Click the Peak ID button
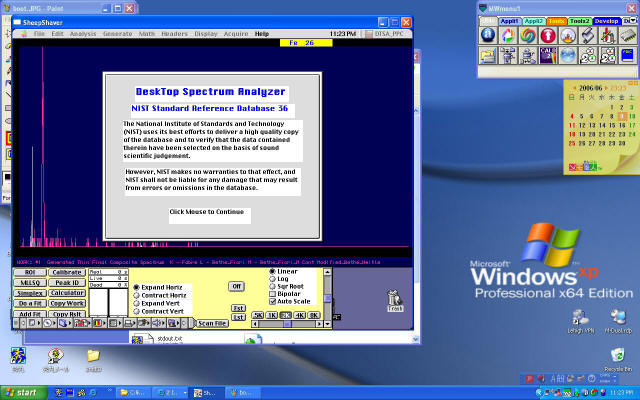Viewport: 640px width, 400px height. 67,282
